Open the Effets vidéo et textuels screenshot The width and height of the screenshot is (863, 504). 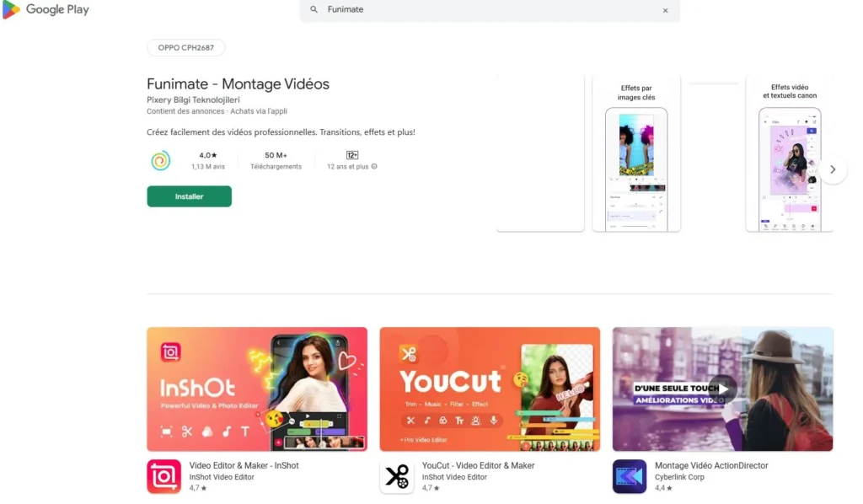pos(789,153)
